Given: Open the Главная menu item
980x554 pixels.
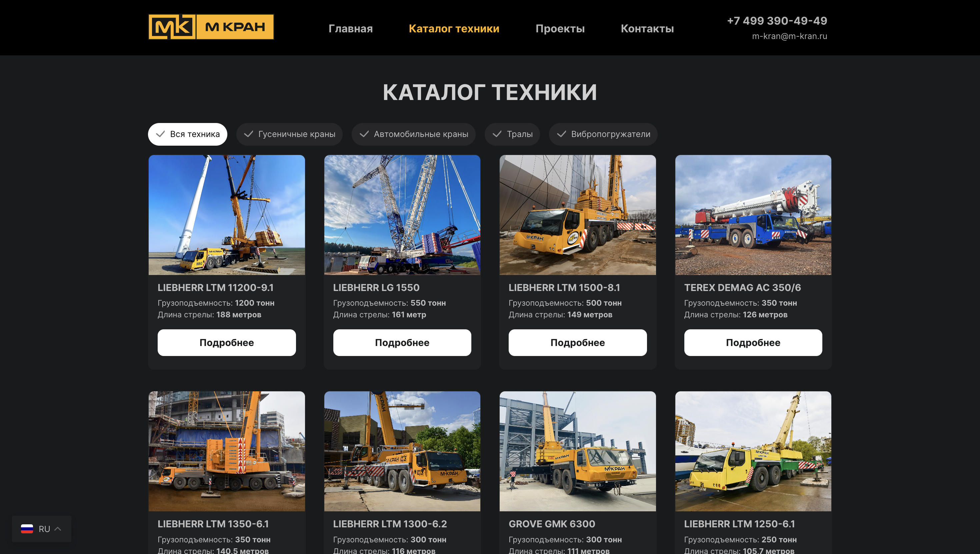Looking at the screenshot, I should (350, 29).
